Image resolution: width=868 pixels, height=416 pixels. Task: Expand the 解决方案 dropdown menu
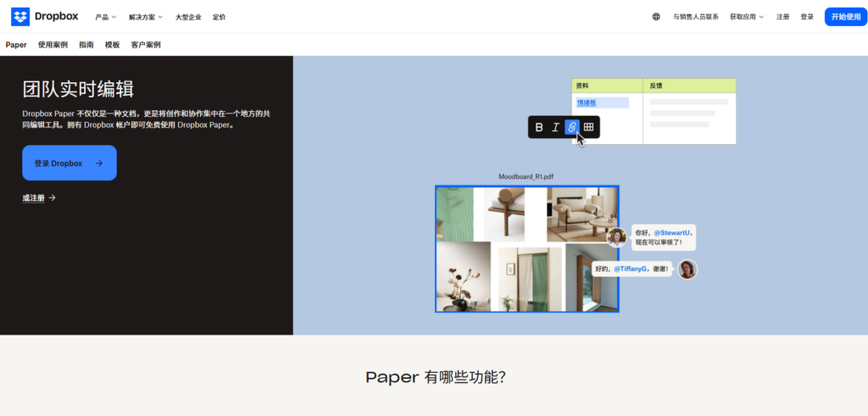[146, 17]
